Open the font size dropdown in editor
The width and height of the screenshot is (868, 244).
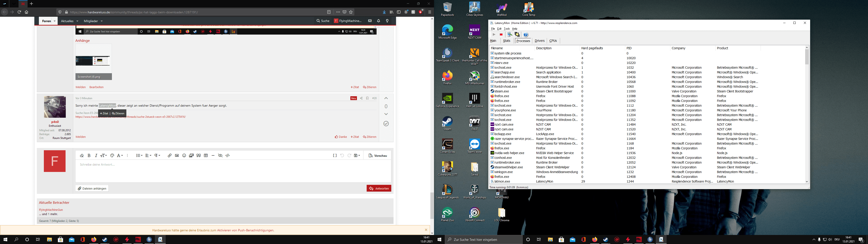(x=104, y=155)
